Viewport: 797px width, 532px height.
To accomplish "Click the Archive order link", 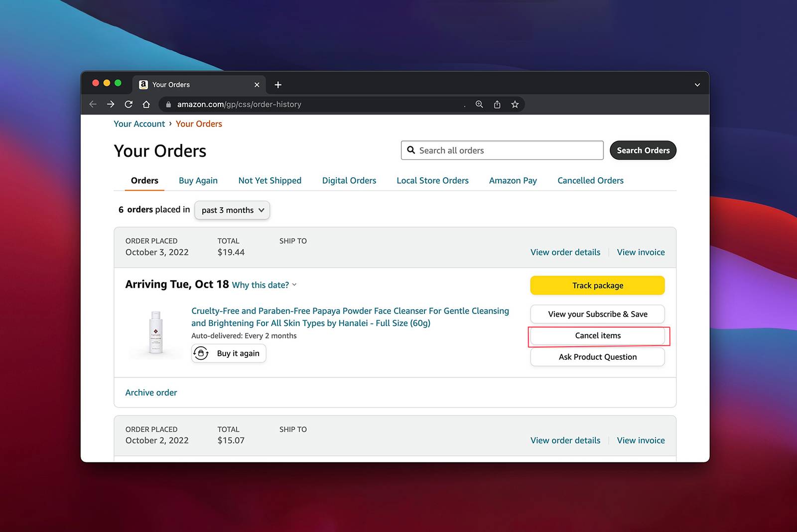I will coord(151,393).
